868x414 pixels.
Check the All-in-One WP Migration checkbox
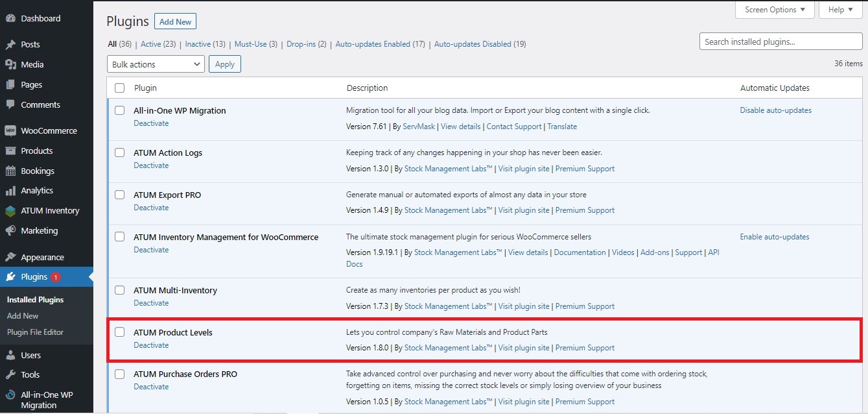(119, 110)
